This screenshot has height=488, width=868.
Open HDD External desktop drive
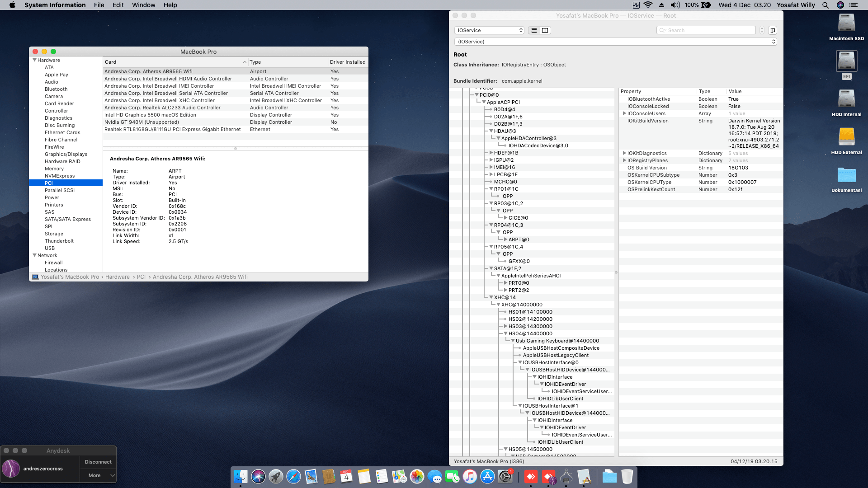coord(846,141)
